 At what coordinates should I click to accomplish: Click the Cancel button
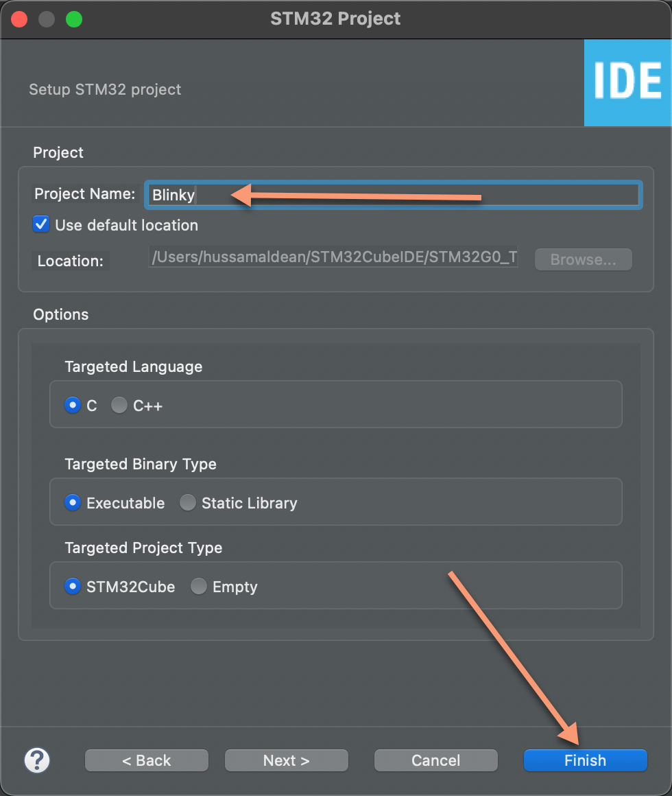click(435, 760)
